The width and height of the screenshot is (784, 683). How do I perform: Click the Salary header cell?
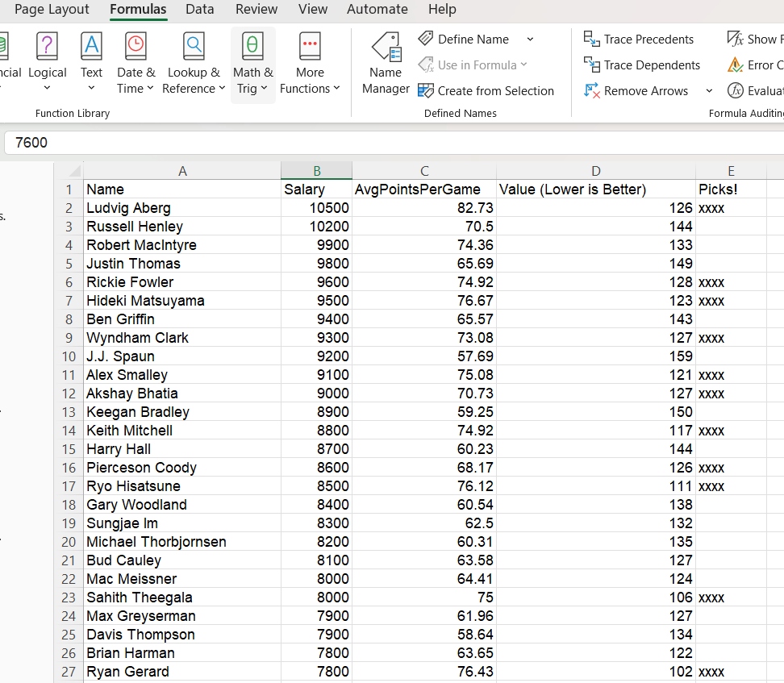pos(316,189)
